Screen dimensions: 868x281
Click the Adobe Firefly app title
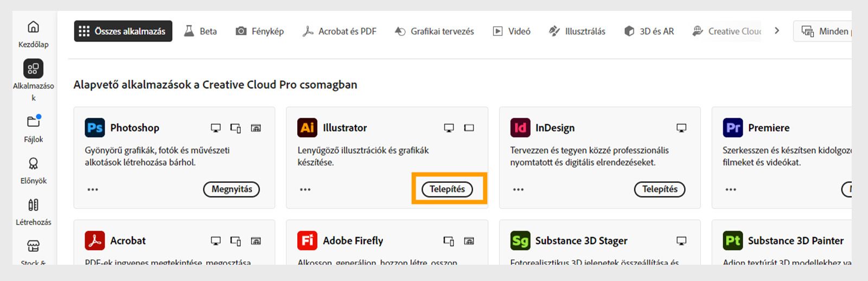click(x=353, y=241)
